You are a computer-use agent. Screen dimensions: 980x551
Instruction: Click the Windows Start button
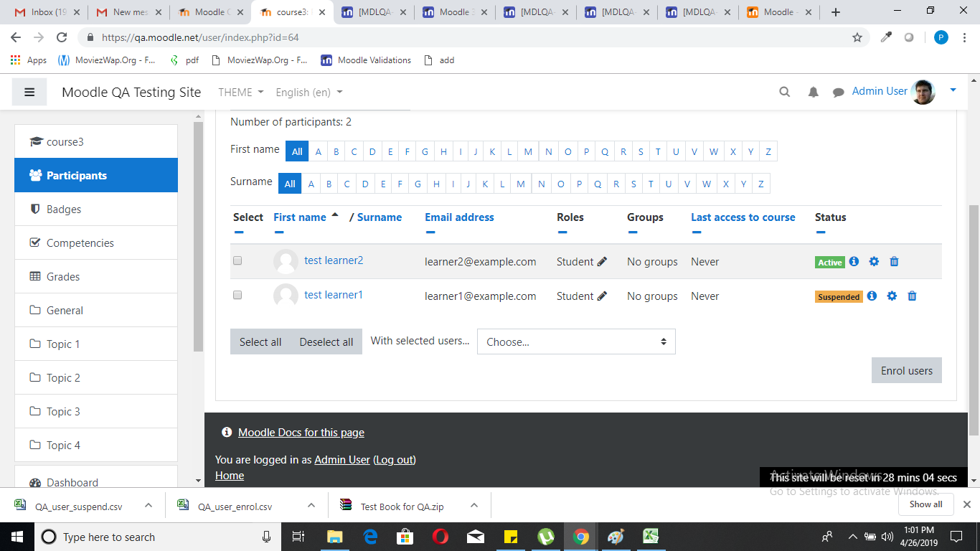17,537
